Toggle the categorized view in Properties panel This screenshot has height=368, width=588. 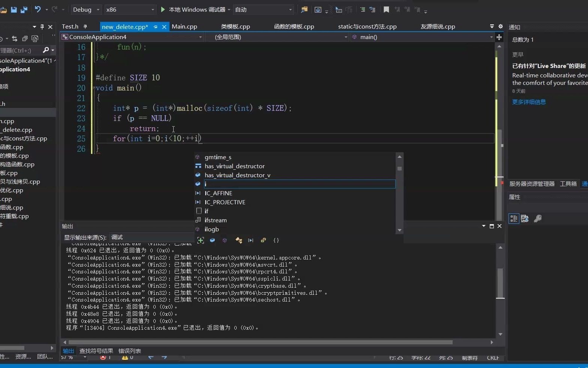(x=514, y=219)
